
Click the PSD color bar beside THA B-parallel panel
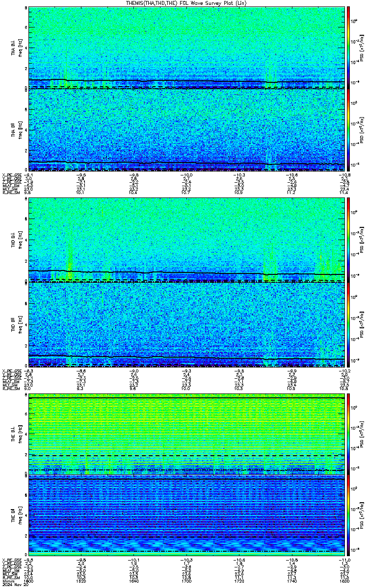pos(348,130)
